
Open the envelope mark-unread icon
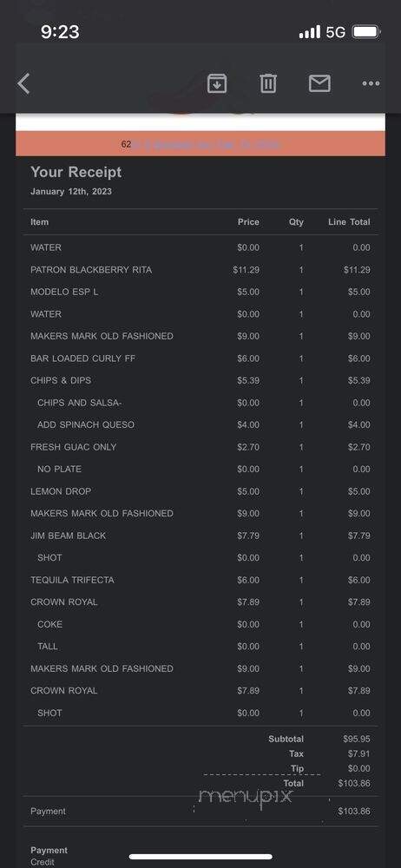click(x=319, y=83)
